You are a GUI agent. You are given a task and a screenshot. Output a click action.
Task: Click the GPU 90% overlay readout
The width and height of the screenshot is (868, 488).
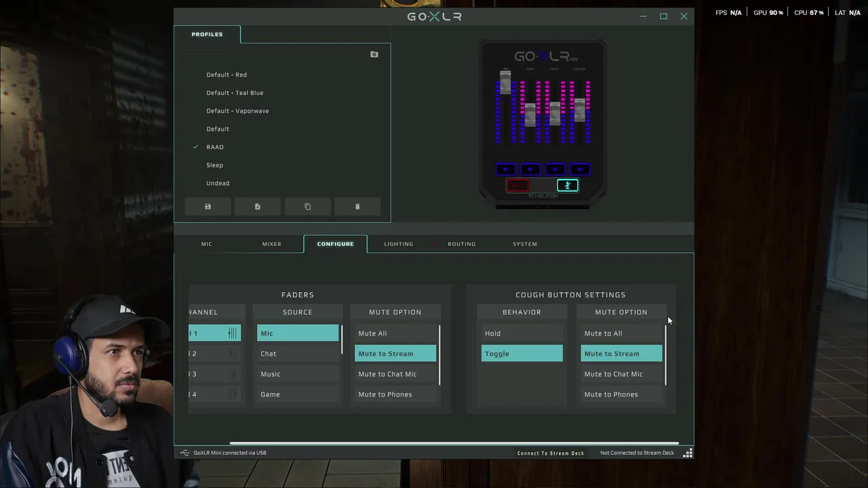pyautogui.click(x=768, y=13)
